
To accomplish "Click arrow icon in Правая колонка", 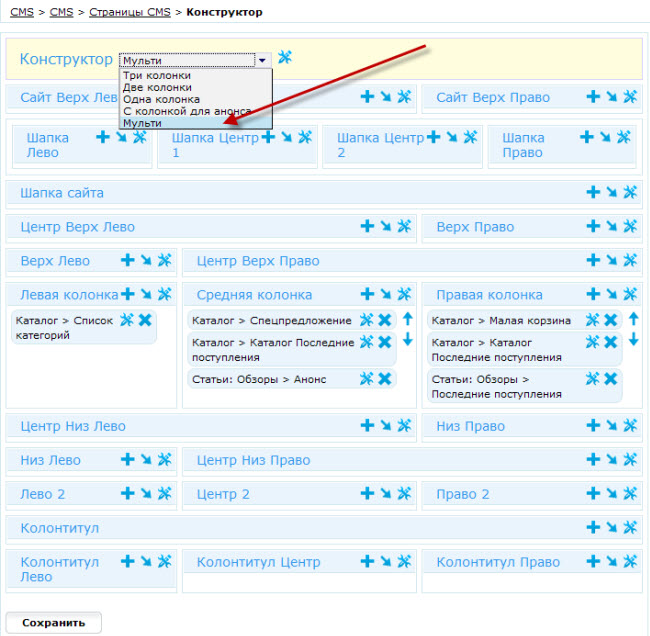I will (x=611, y=294).
